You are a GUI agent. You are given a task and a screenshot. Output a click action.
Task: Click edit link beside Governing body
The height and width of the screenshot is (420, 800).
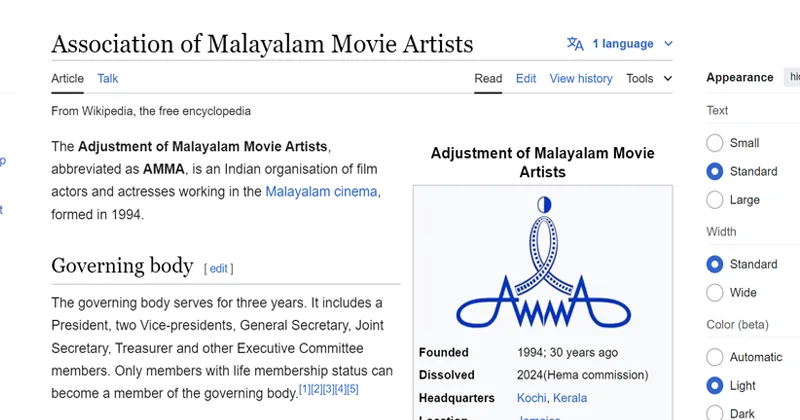click(x=218, y=268)
